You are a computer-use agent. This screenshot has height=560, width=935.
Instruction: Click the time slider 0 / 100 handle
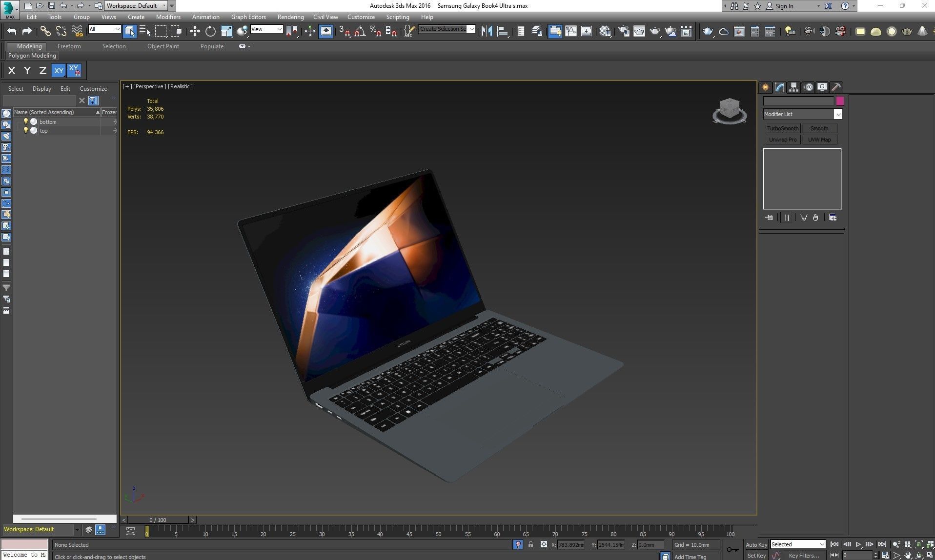point(158,520)
